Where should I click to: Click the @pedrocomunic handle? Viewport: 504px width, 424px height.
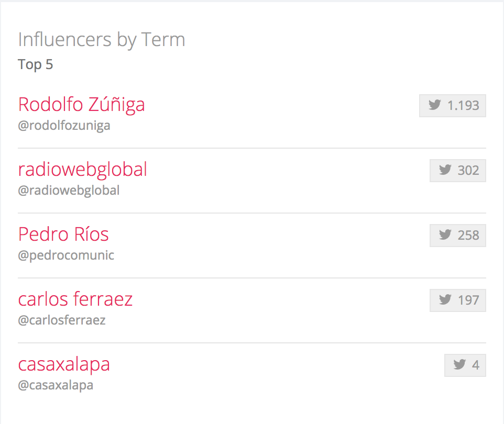66,255
